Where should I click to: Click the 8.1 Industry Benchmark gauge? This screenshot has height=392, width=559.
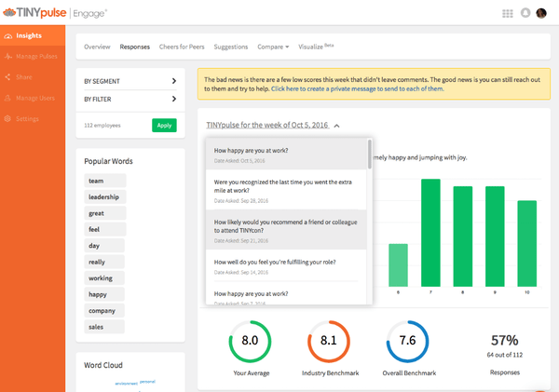[x=329, y=342]
